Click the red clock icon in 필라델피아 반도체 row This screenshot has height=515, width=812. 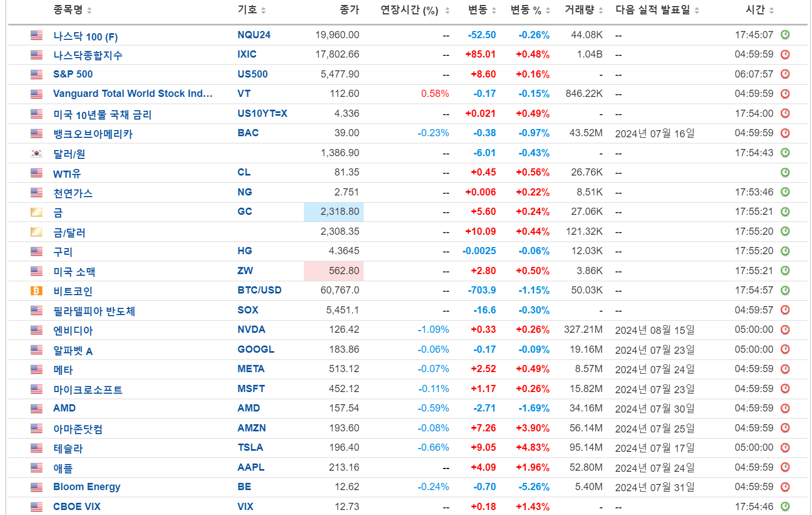(x=785, y=310)
